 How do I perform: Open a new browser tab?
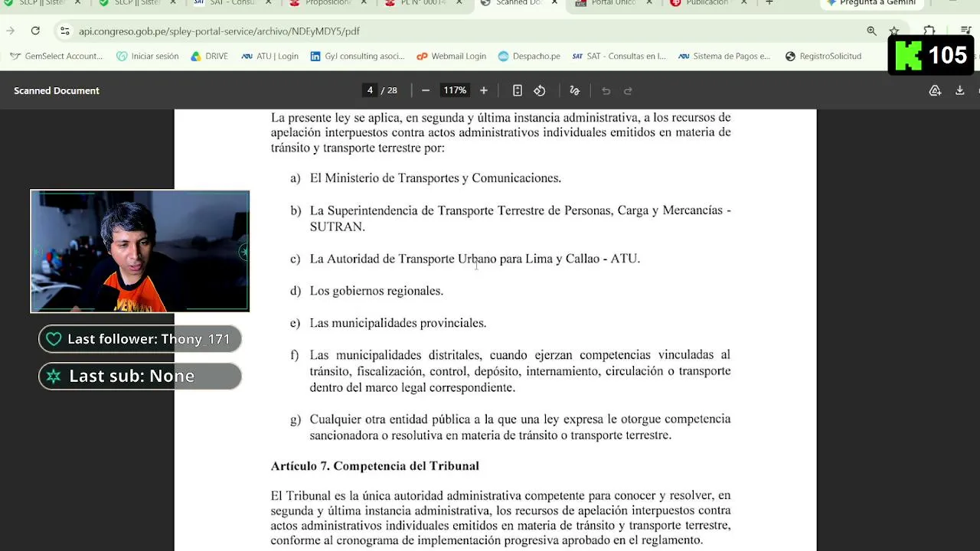pos(769,3)
